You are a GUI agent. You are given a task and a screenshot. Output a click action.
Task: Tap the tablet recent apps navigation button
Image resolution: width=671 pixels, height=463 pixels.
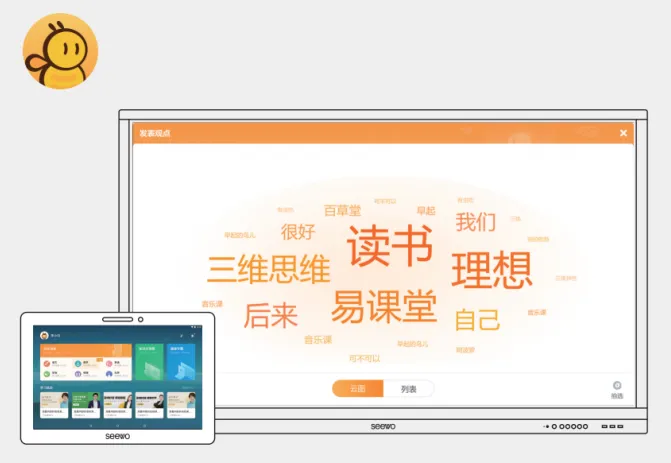[144, 426]
